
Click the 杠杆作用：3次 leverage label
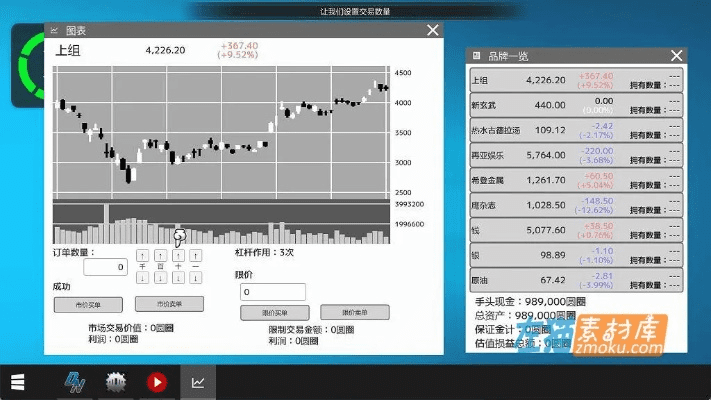click(x=264, y=253)
